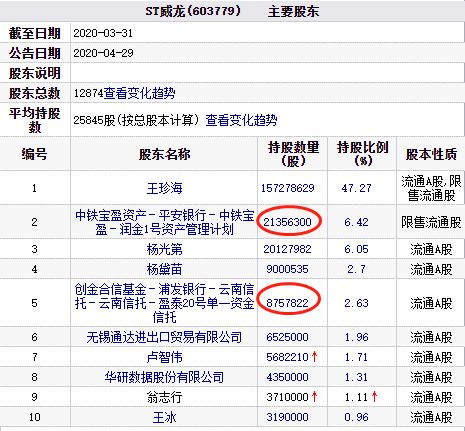This screenshot has height=431, width=465.
Task: Click announcement date 2020-04-29
Action: (x=103, y=53)
